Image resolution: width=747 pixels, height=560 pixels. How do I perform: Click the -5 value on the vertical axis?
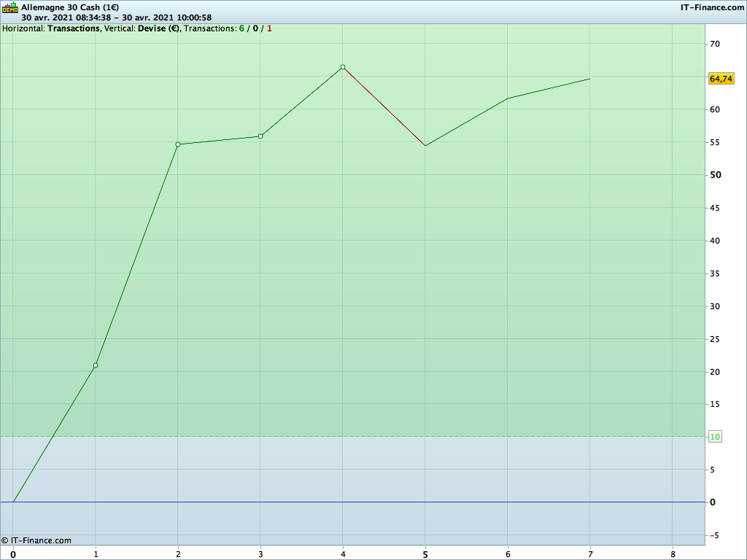(x=714, y=535)
